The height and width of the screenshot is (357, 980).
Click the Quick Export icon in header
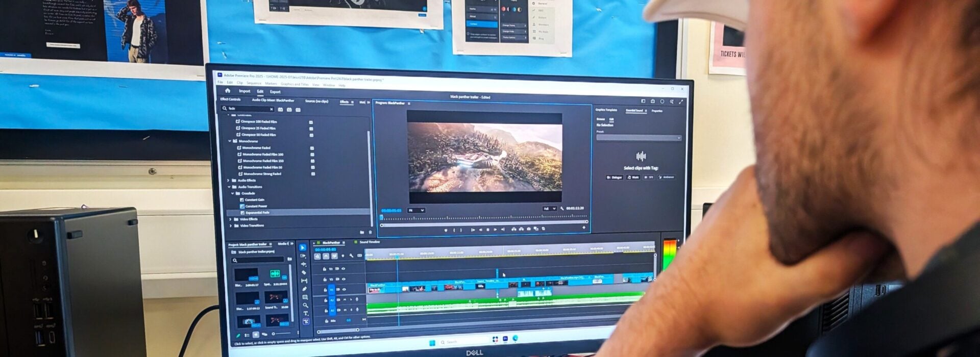(x=652, y=101)
